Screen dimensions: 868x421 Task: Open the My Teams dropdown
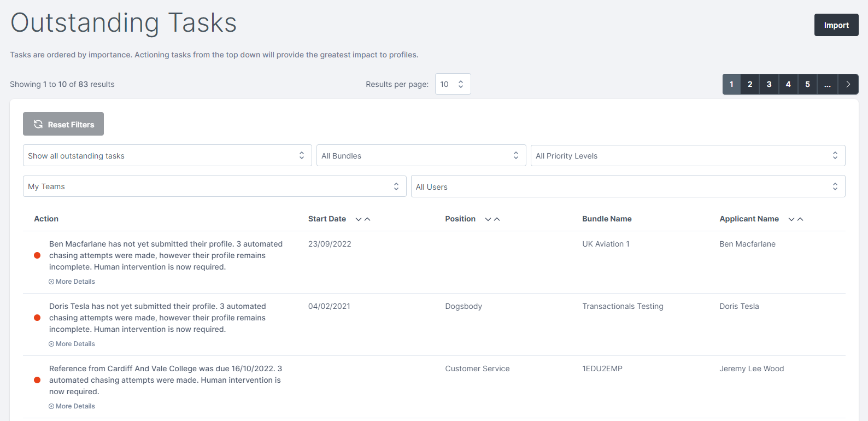pyautogui.click(x=214, y=186)
